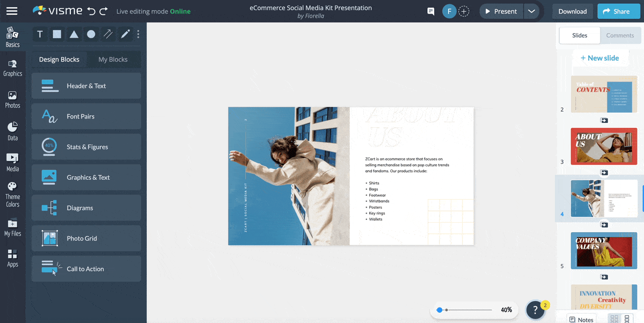The image size is (644, 323).
Task: Select the Text tool in the toolbar
Action: click(x=40, y=34)
